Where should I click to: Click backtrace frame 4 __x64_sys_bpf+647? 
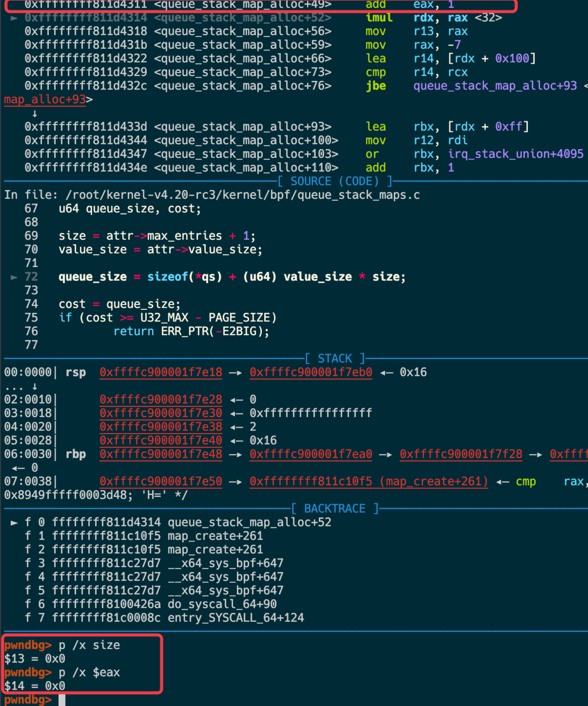tap(154, 577)
